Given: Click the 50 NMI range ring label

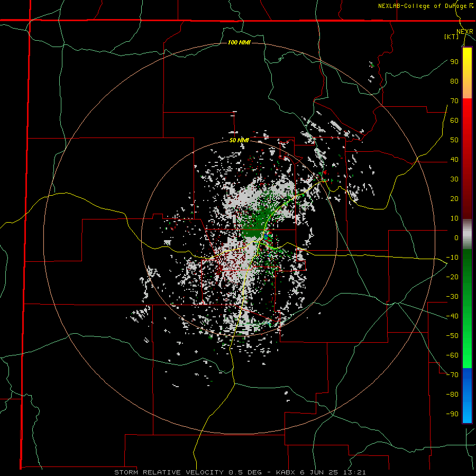Looking at the screenshot, I should pos(239,140).
